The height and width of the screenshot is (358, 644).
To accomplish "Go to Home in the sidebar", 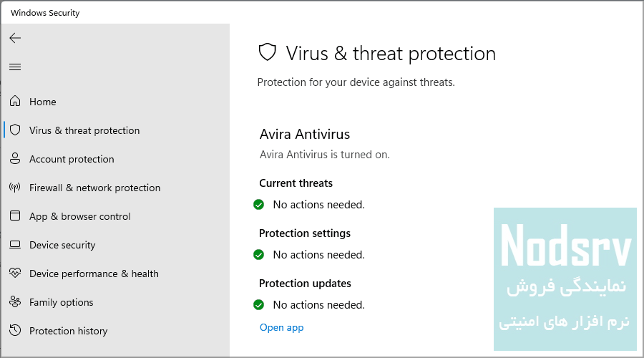I will (x=43, y=102).
